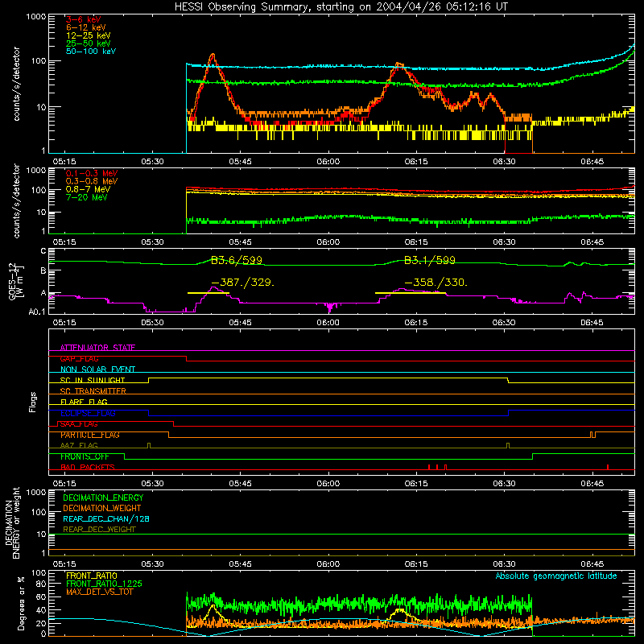The image size is (644, 644).
Task: Select the SC_TRANSMITTER flag label
Action: (x=93, y=391)
